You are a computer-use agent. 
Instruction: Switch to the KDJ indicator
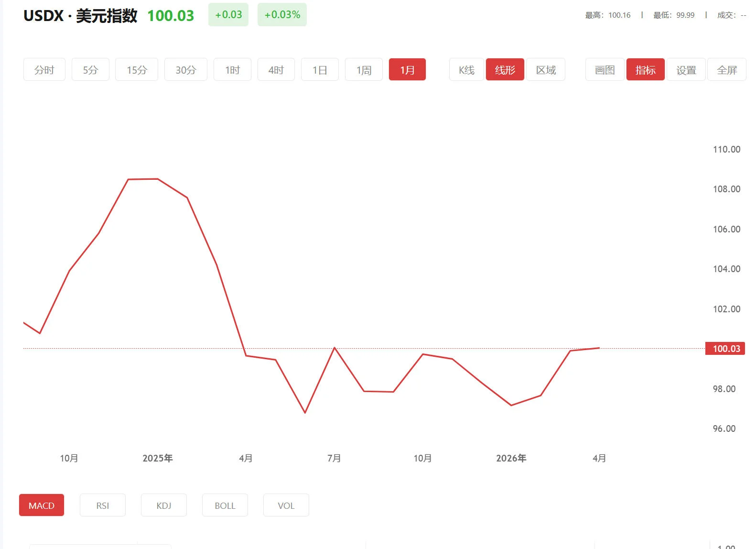point(164,505)
